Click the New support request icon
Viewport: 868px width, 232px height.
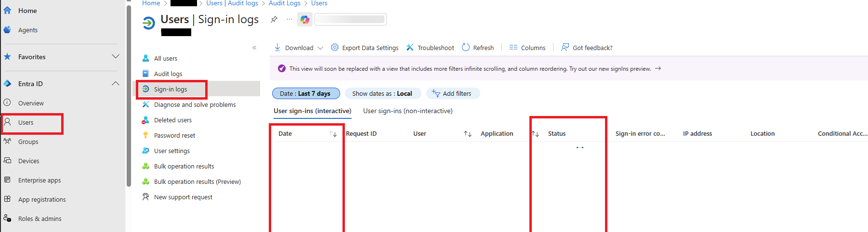(145, 197)
